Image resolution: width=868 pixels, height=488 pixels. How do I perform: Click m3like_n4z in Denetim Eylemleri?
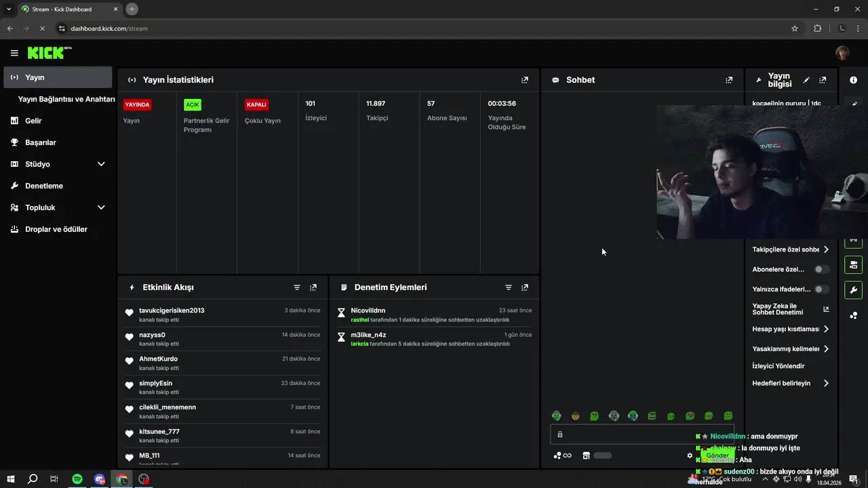368,335
